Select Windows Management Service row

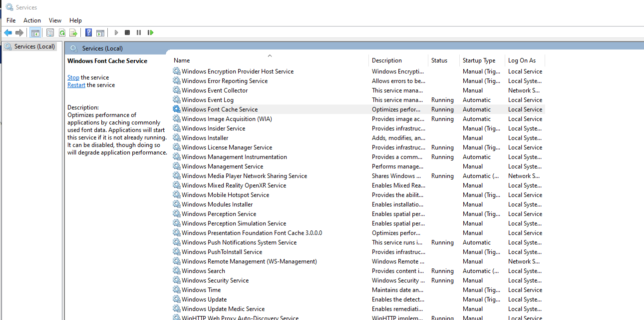358,166
